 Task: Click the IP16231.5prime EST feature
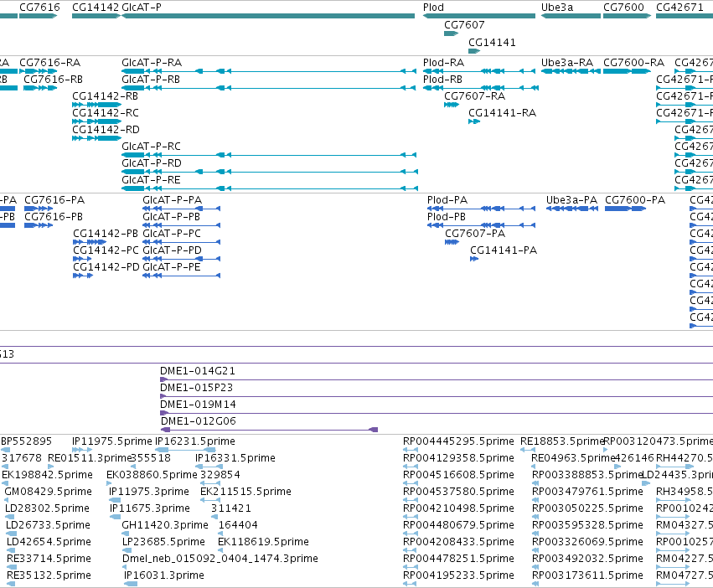(x=185, y=450)
